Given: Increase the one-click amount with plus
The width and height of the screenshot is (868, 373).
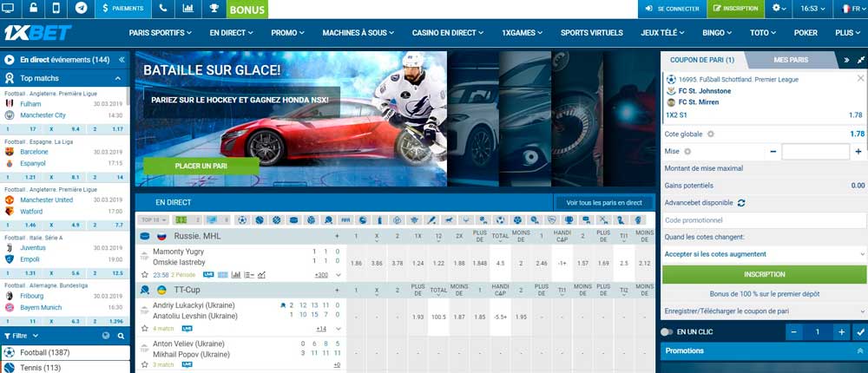Looking at the screenshot, I should 842,332.
